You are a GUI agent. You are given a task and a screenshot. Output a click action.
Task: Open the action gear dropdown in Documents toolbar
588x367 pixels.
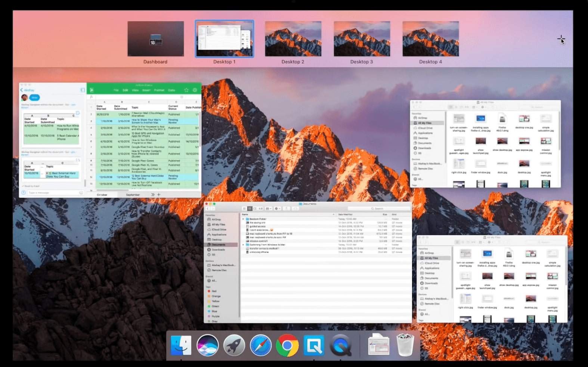(278, 208)
